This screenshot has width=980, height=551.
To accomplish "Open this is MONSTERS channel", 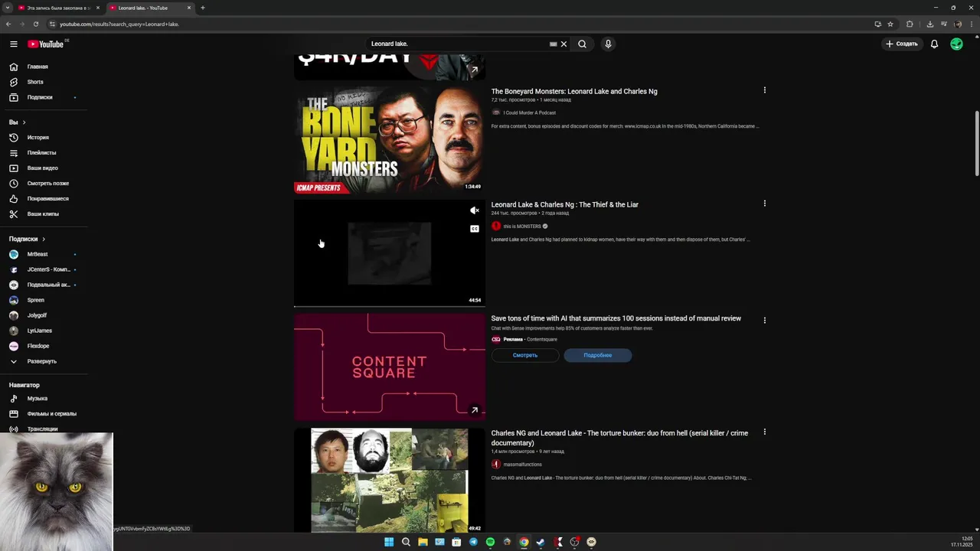I will pyautogui.click(x=522, y=227).
